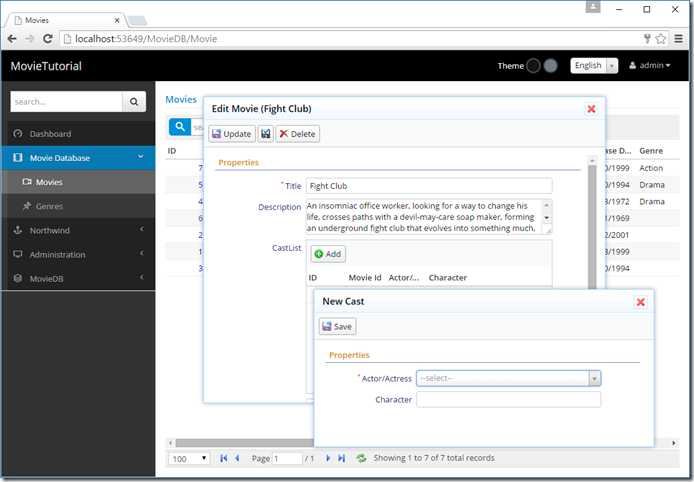Click the Action genre cell

click(651, 168)
